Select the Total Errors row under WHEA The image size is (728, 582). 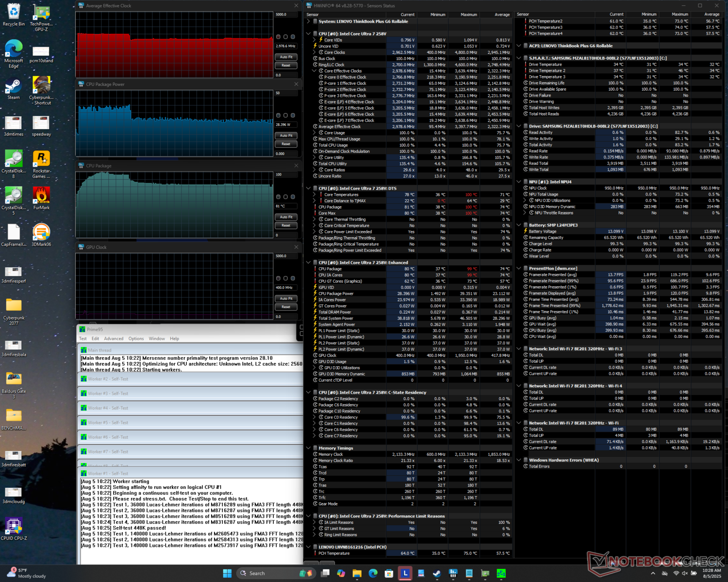pos(621,467)
